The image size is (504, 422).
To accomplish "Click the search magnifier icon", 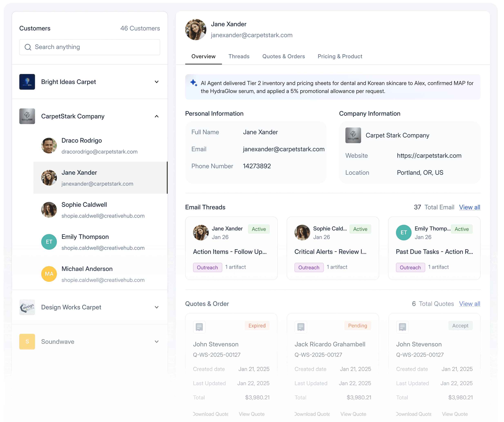I will 28,47.
